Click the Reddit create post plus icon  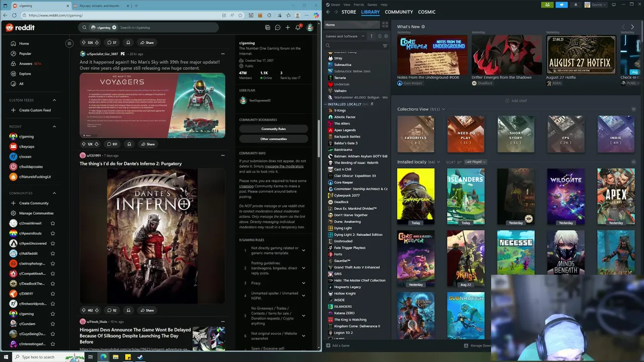point(288,28)
